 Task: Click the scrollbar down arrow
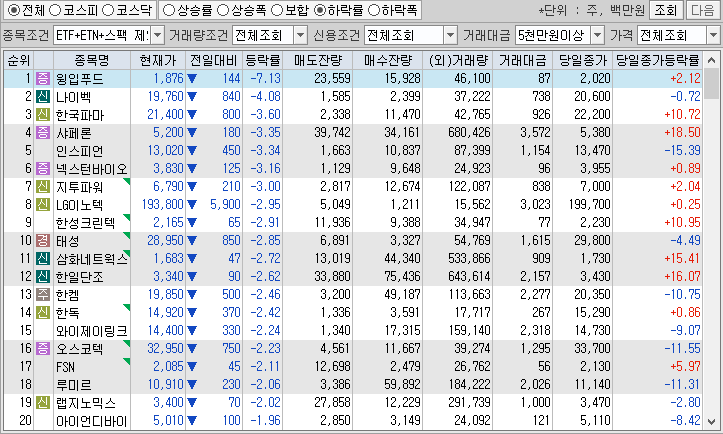click(x=711, y=422)
